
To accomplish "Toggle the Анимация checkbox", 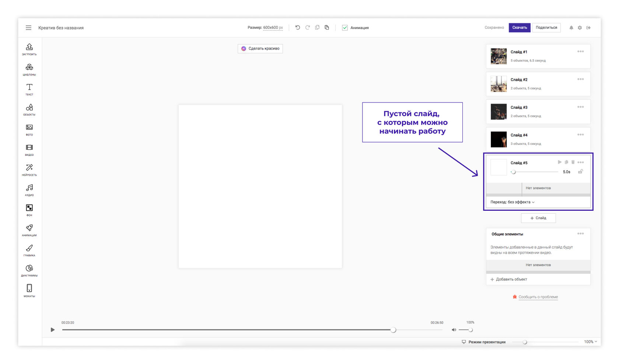I will (x=345, y=28).
